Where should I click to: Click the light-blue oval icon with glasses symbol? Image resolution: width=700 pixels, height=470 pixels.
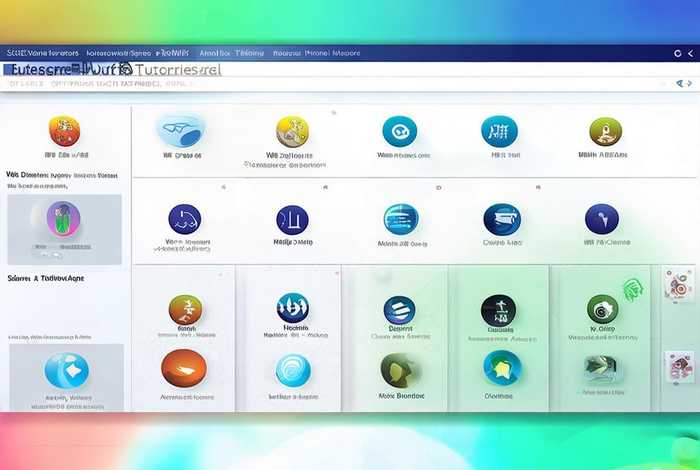tap(180, 130)
